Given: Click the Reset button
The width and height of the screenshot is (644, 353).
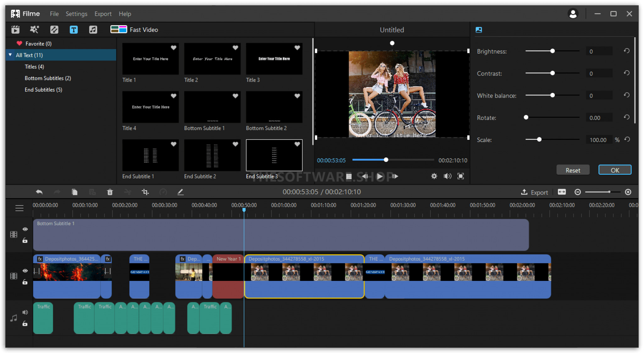Looking at the screenshot, I should point(573,170).
